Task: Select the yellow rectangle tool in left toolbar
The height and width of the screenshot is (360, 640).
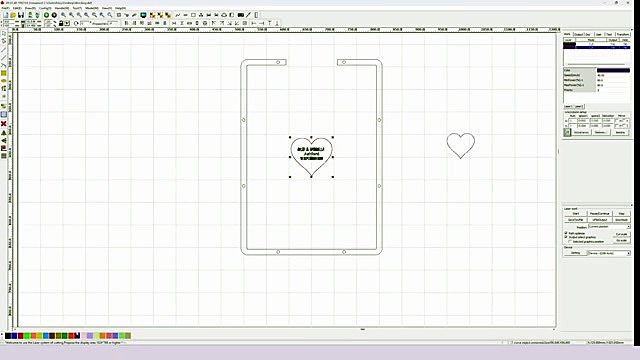Action: [4, 73]
